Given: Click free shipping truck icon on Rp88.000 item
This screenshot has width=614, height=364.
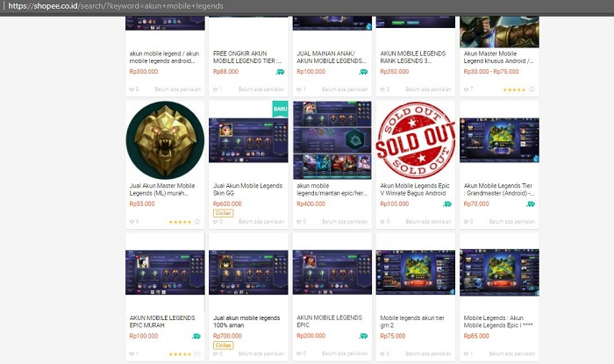Looking at the screenshot, I should pos(280,72).
